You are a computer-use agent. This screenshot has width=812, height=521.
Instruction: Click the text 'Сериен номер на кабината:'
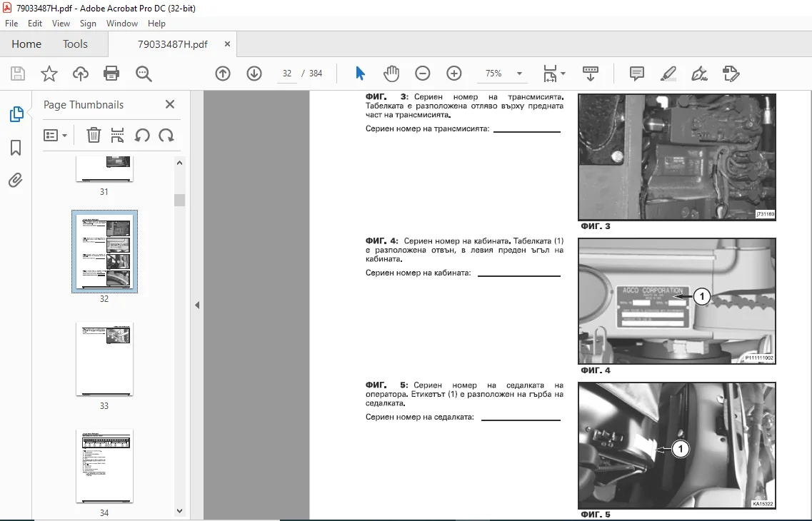click(x=418, y=273)
